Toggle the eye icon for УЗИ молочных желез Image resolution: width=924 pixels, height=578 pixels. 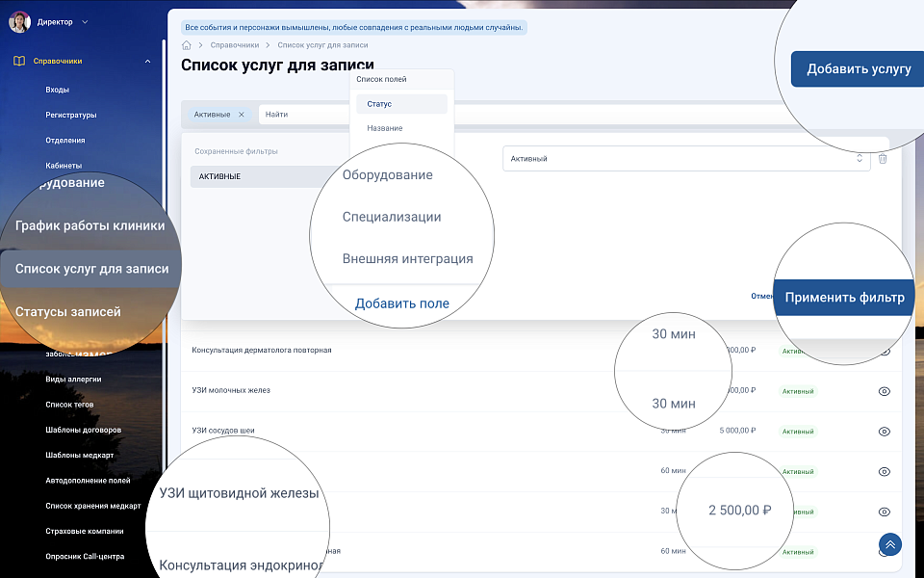coord(885,391)
